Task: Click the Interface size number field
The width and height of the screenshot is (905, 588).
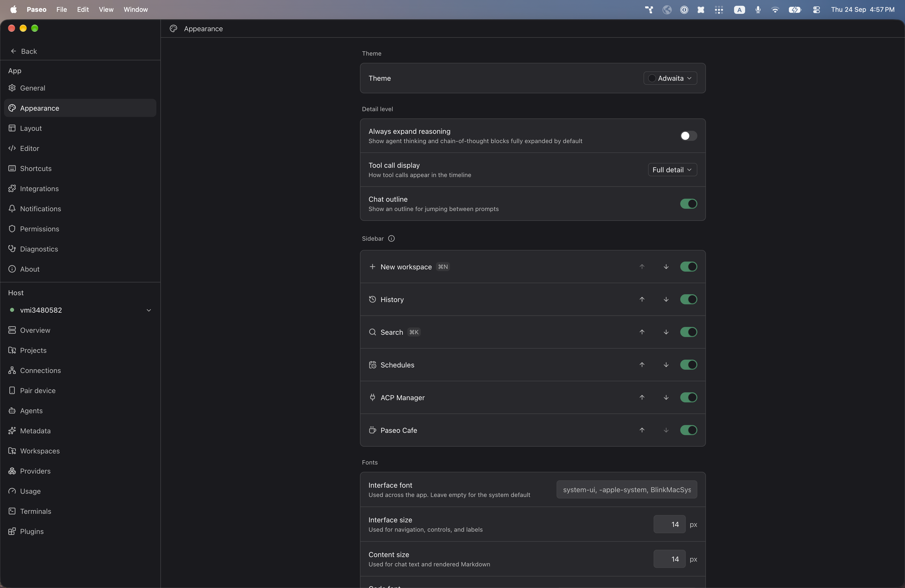Action: [669, 524]
